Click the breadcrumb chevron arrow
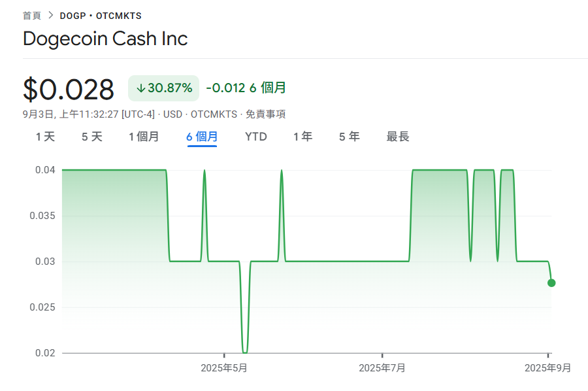Viewport: 588px width, 391px height. [50, 16]
